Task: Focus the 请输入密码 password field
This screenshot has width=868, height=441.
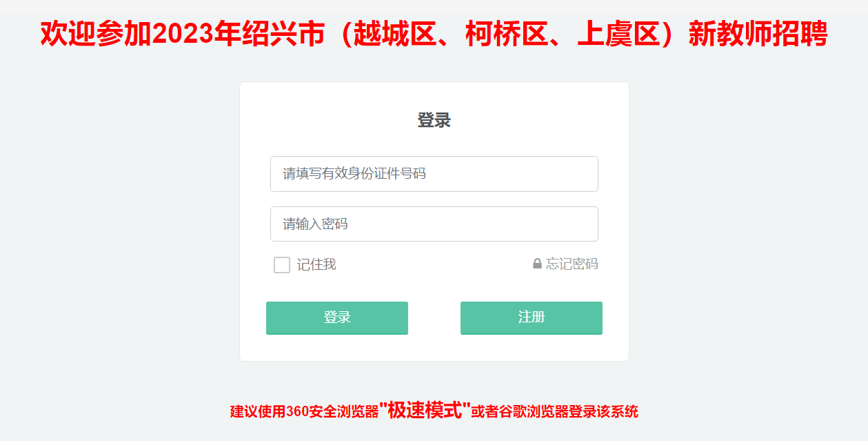Action: click(434, 224)
